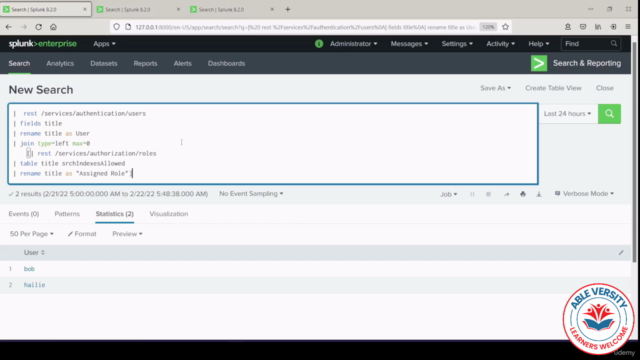This screenshot has height=360, width=640.
Task: Click the Find search magnifier icon
Action: (x=613, y=44)
